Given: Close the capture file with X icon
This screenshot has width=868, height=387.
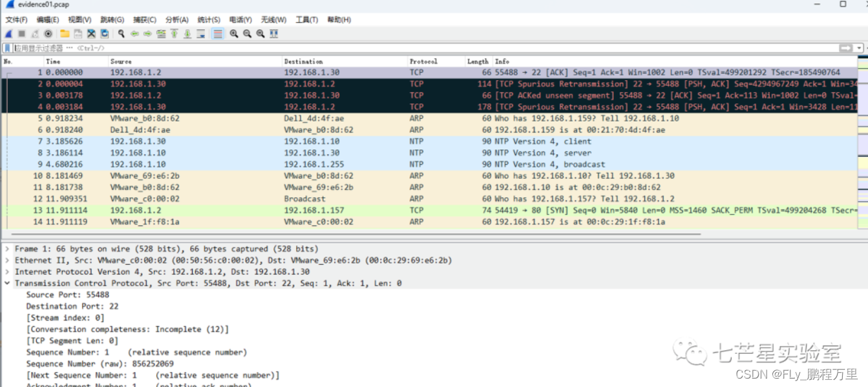Looking at the screenshot, I should point(91,34).
